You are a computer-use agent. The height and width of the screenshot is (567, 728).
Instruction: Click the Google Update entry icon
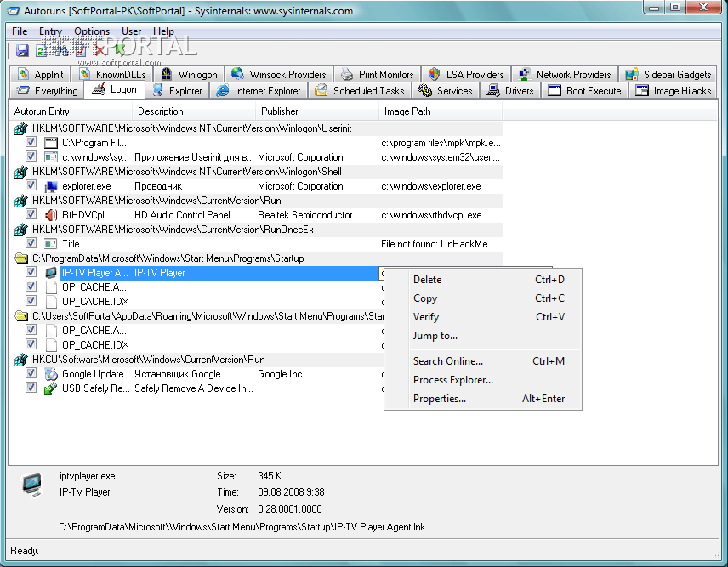click(51, 374)
